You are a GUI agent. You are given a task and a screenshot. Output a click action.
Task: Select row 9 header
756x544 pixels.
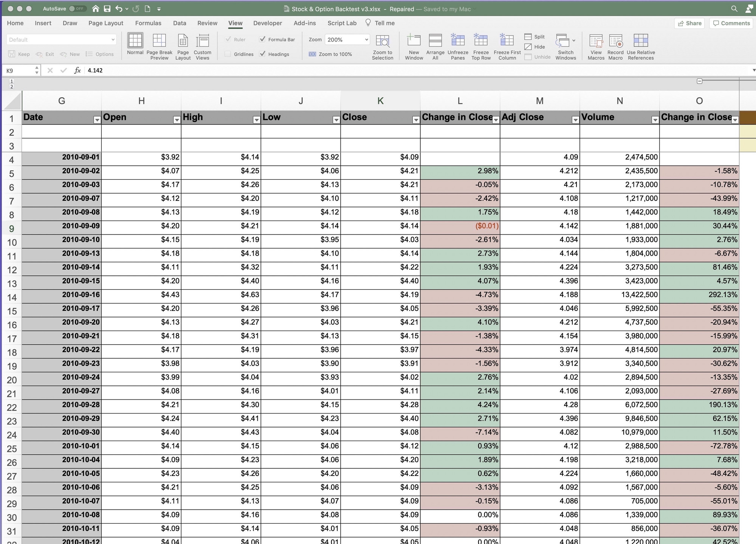[x=12, y=228]
